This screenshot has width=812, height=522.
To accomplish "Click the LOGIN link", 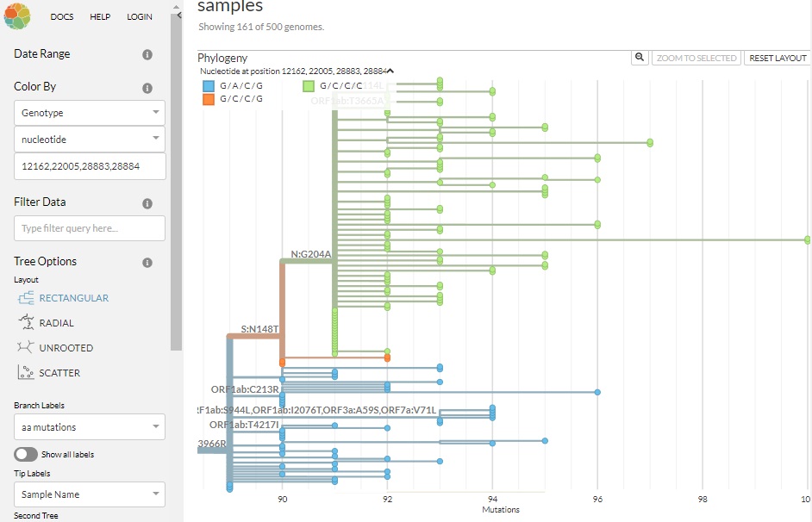I will point(140,16).
